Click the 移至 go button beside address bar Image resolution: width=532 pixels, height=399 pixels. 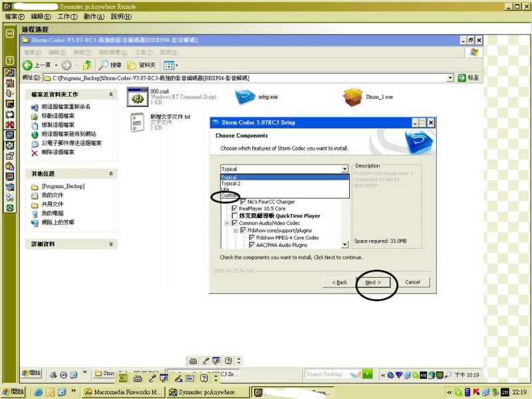[x=468, y=78]
